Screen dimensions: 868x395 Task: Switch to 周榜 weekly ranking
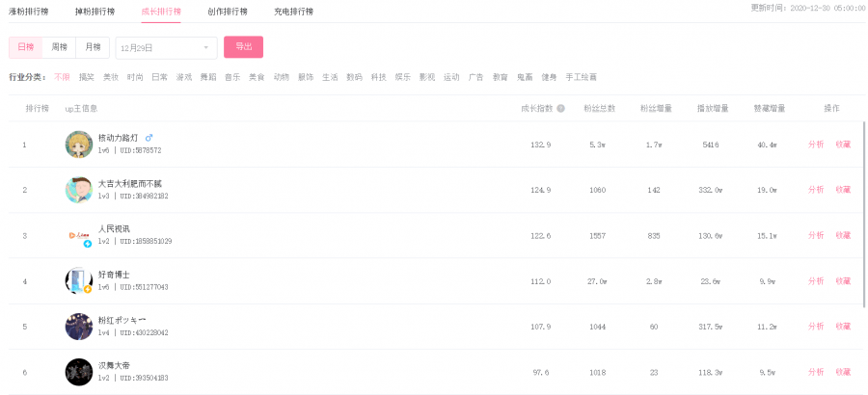59,47
